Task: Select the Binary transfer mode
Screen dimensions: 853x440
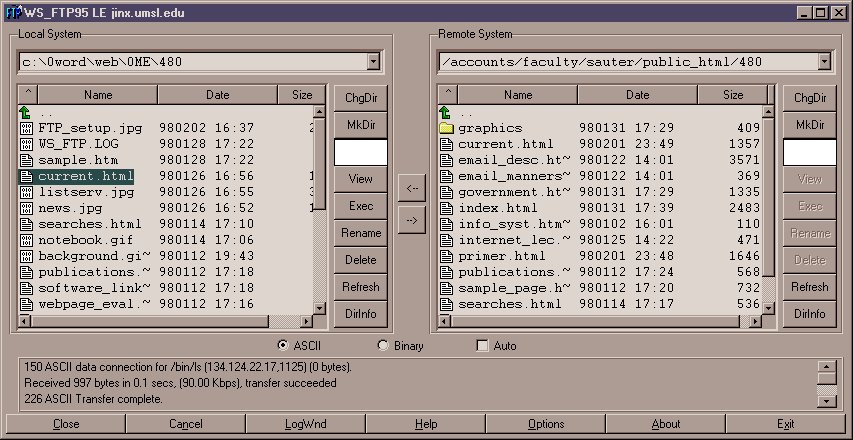Action: coord(383,346)
